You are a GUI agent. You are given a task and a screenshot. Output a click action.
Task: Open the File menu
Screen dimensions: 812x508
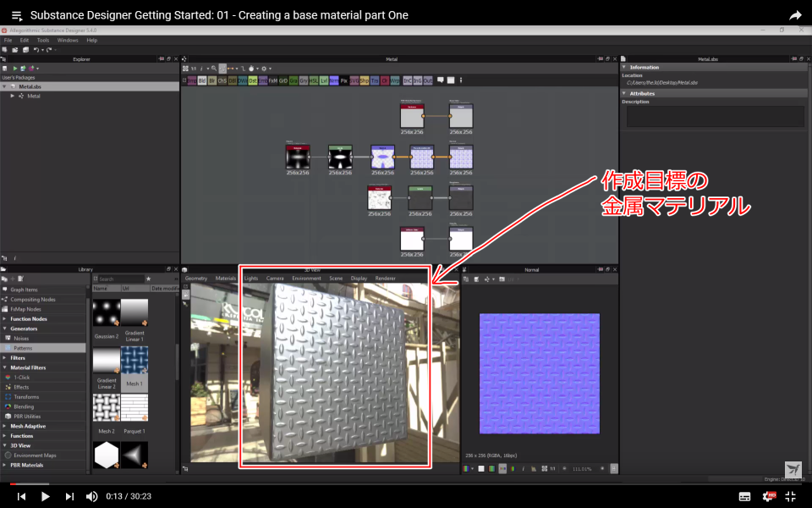(x=8, y=40)
